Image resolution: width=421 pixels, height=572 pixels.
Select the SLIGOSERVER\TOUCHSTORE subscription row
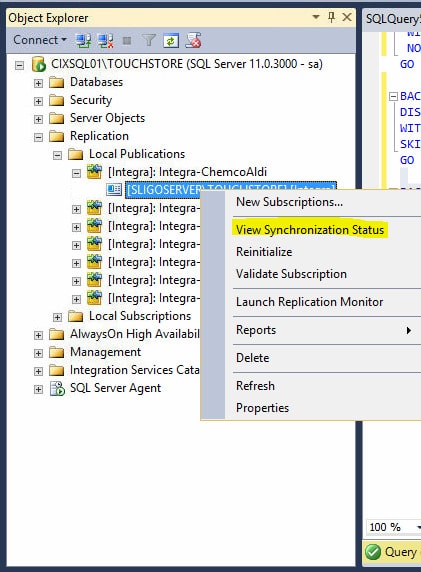231,189
